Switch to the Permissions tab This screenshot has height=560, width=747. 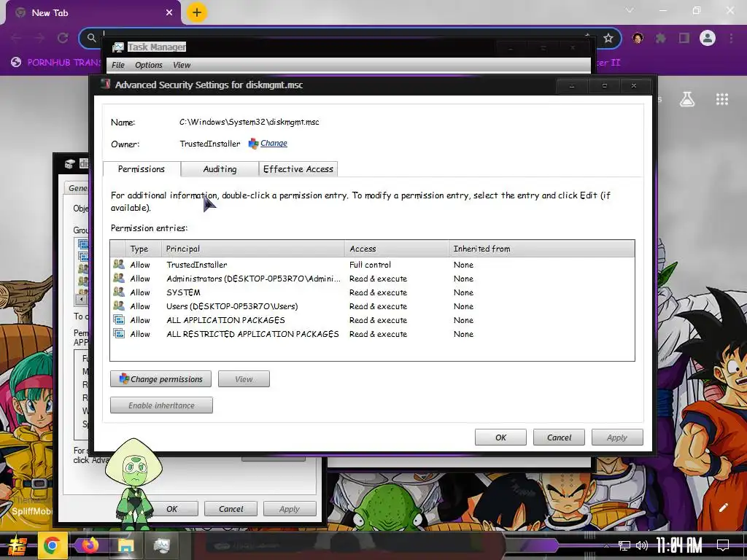[x=142, y=169]
